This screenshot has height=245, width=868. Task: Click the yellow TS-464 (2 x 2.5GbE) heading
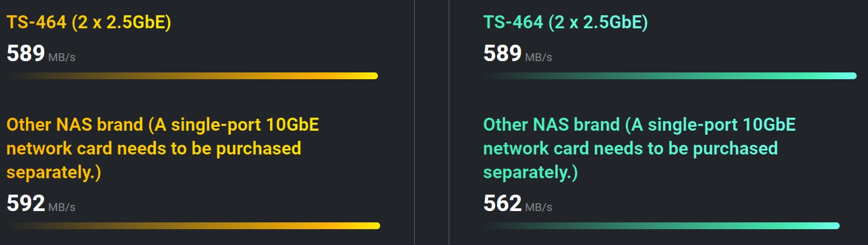click(89, 23)
